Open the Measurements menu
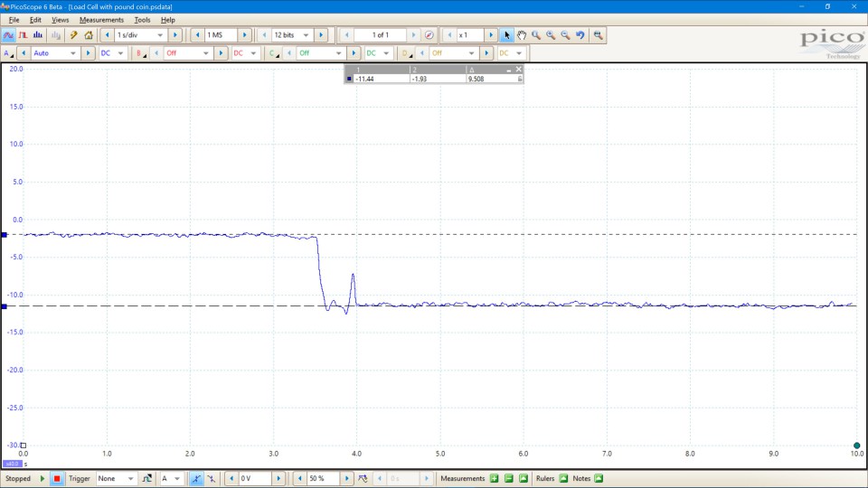Screen dimensions: 868x488 click(101, 20)
